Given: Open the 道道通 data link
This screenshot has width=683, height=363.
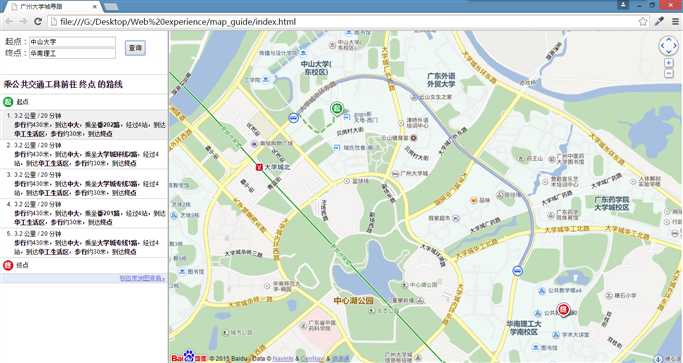Looking at the screenshot, I should click(x=341, y=359).
